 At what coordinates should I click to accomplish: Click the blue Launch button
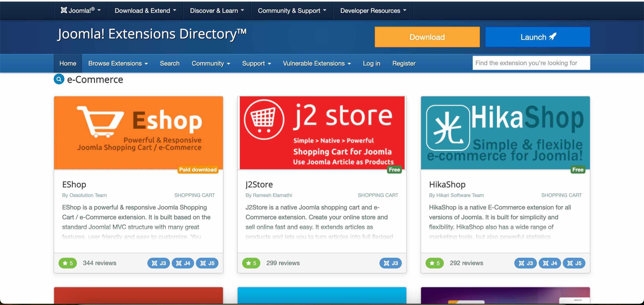(x=538, y=37)
